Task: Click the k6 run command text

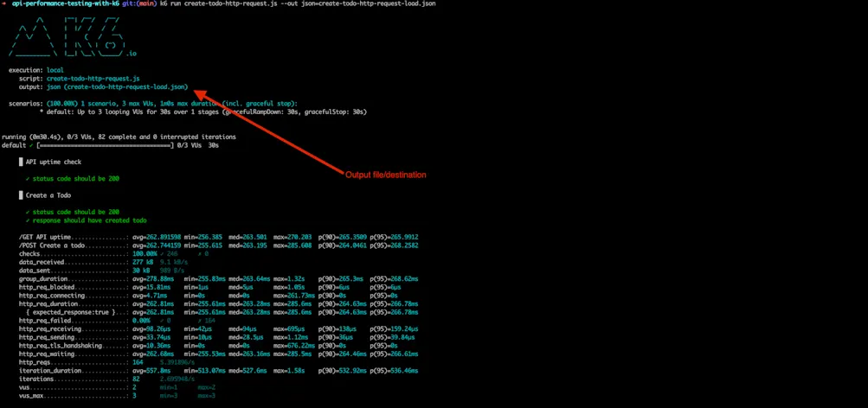Action: (x=298, y=3)
